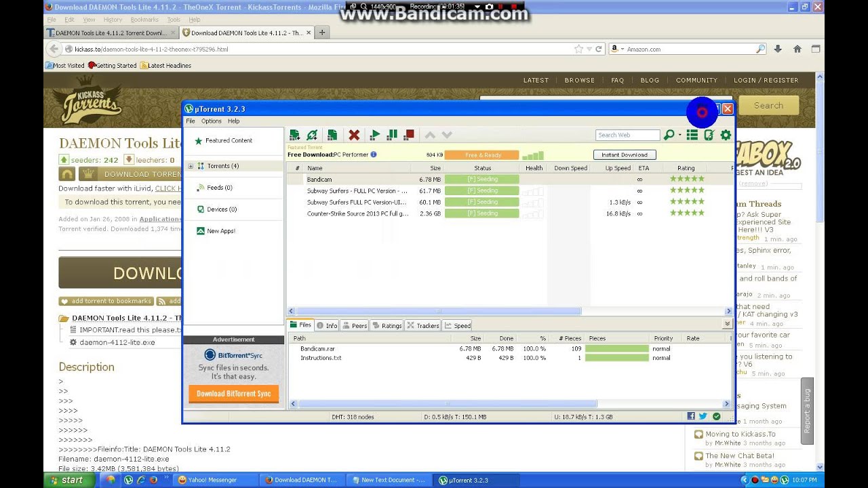Switch to the Peers tab
Screen dimensions: 868x488
(x=355, y=325)
